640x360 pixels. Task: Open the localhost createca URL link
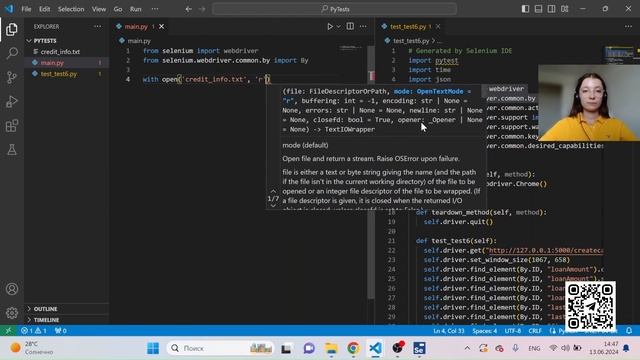coord(546,250)
